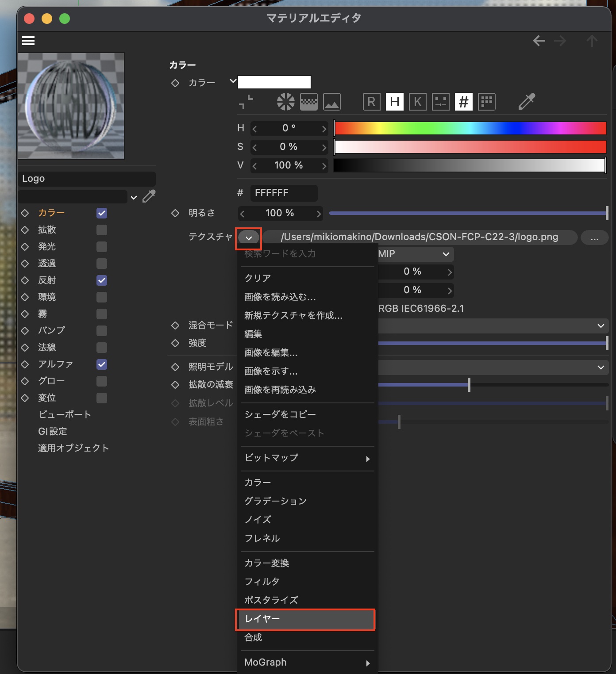Enable the 拡散 channel checkbox
The width and height of the screenshot is (616, 674).
pyautogui.click(x=102, y=230)
